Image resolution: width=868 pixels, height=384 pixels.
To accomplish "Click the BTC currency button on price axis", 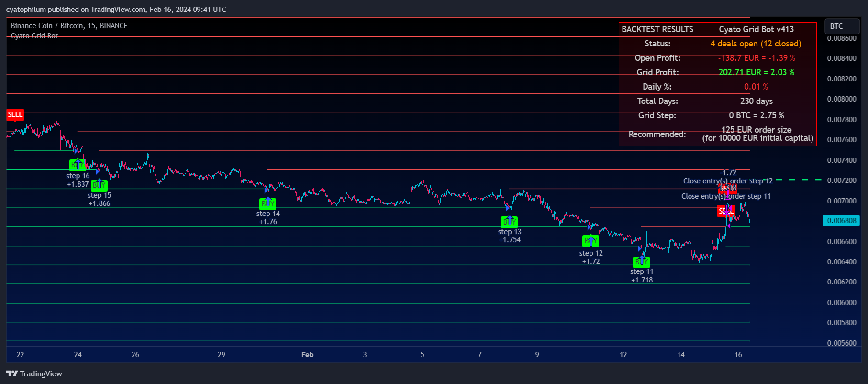I will [x=842, y=26].
